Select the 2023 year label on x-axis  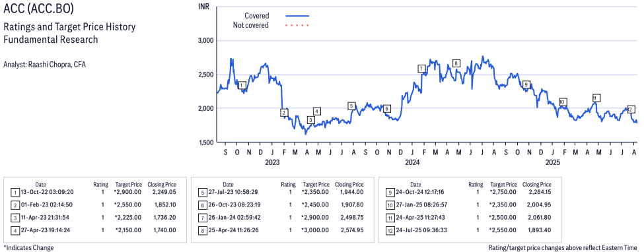point(272,162)
